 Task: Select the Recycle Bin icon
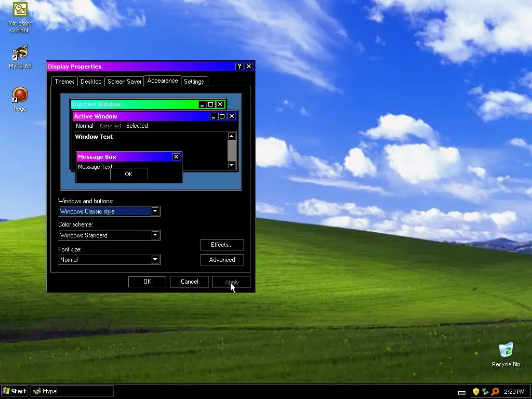coord(506,355)
